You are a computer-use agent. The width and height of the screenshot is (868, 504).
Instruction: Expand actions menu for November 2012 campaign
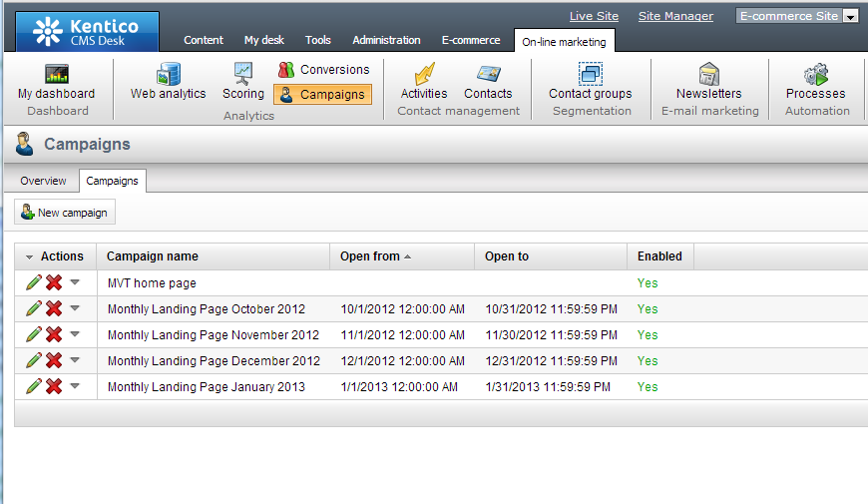[75, 334]
